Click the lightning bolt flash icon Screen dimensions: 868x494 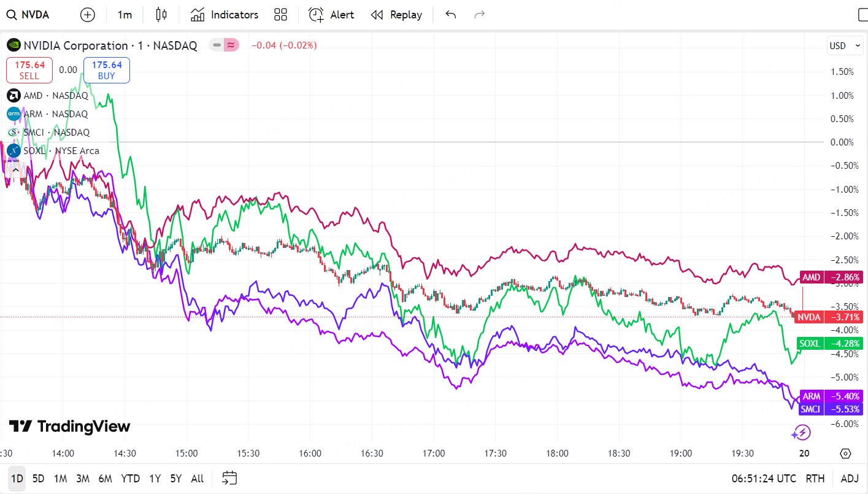tap(801, 433)
